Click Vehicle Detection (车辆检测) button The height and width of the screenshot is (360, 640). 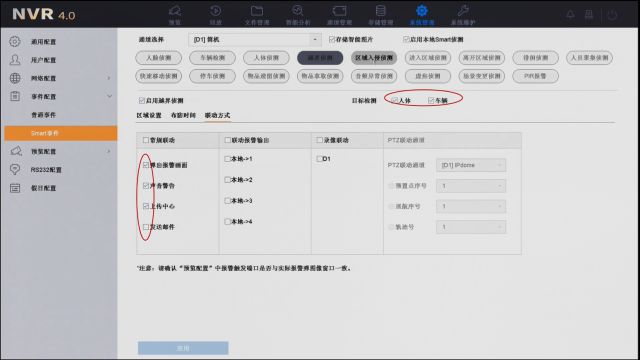coord(212,58)
